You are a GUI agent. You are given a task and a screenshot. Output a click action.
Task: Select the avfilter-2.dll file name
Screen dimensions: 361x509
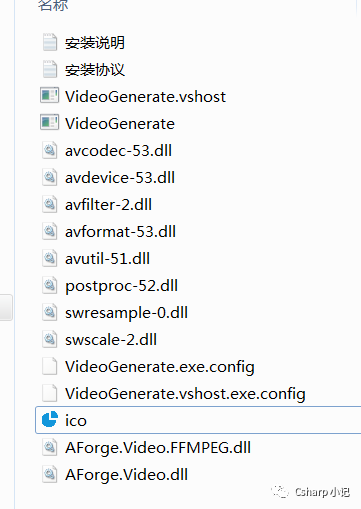click(x=108, y=205)
